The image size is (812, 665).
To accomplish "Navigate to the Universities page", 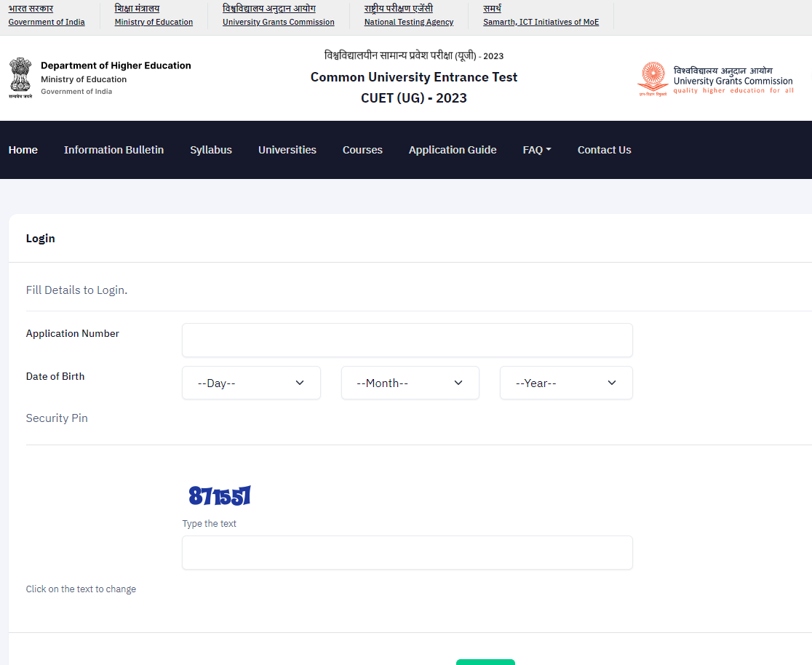I will point(287,150).
